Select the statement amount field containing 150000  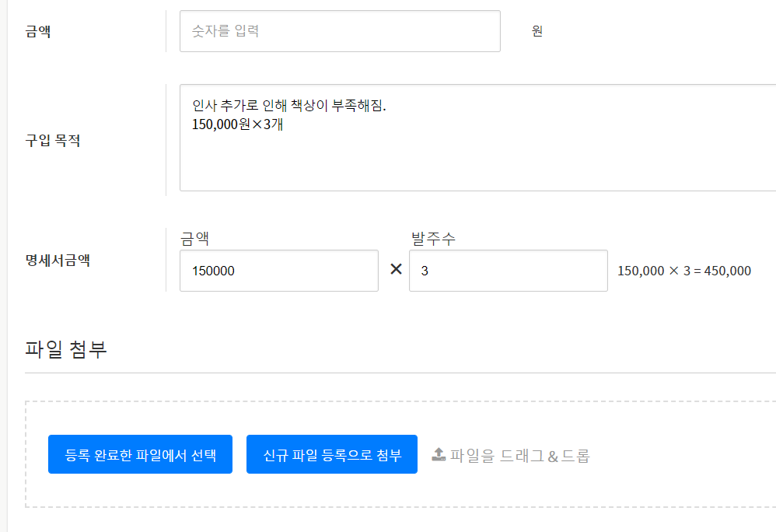(278, 271)
